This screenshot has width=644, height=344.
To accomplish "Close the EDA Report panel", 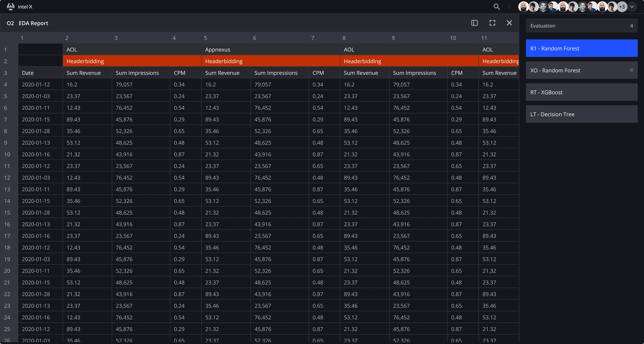I will 509,23.
